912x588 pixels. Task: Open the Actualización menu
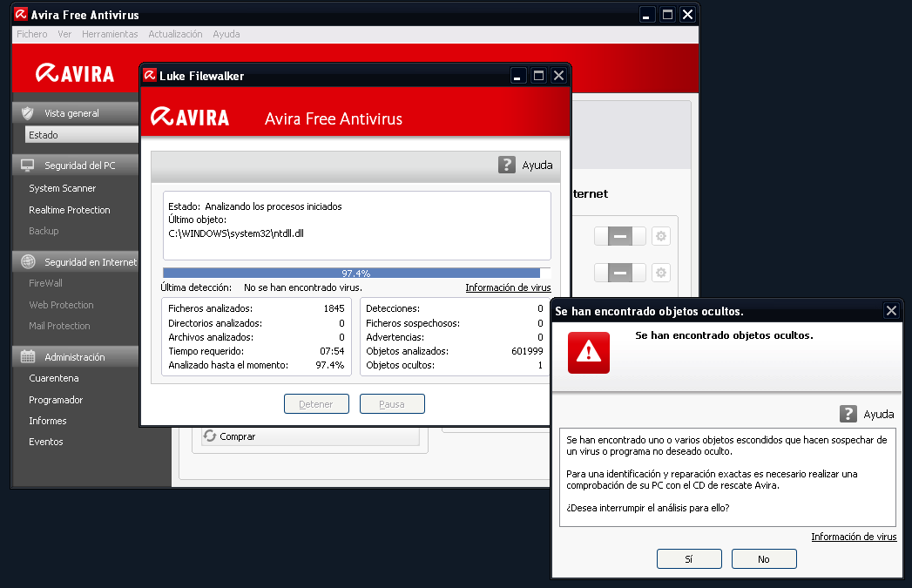pos(175,34)
